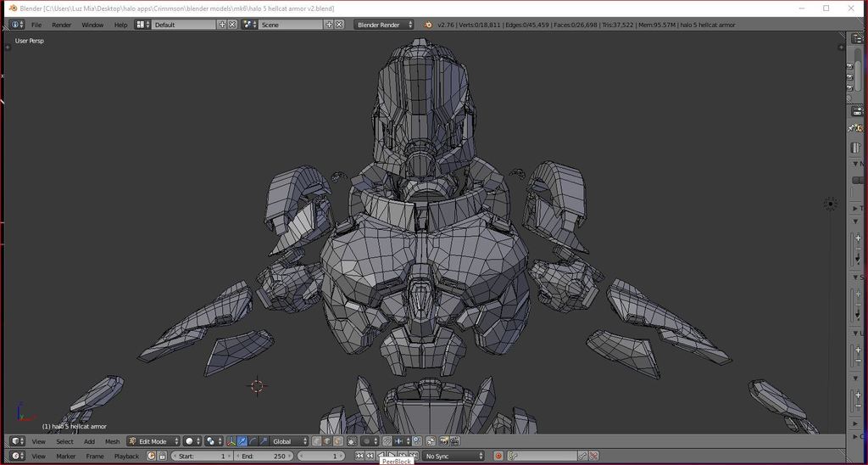Switch to vertex select mode
The height and width of the screenshot is (465, 868).
point(317,441)
